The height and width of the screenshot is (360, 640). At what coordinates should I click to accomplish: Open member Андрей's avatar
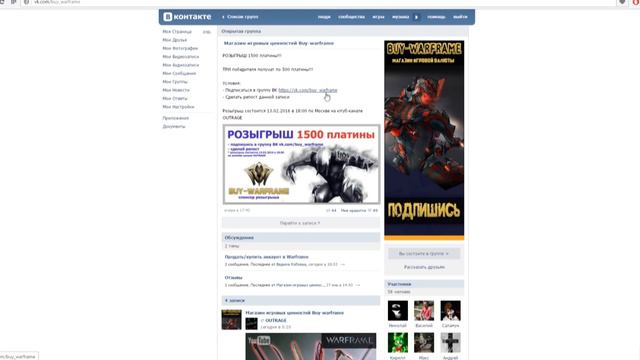coord(451,343)
